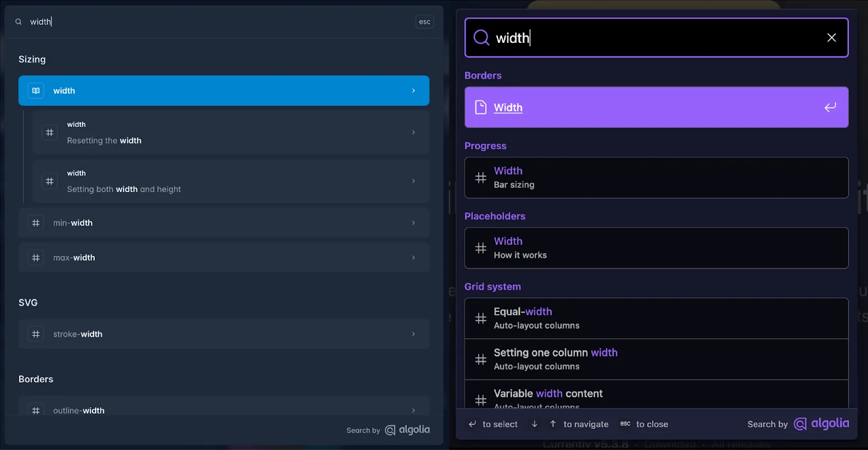Click the enter key icon next to 'to select'
Screen dimensions: 868x450
pyautogui.click(x=473, y=424)
